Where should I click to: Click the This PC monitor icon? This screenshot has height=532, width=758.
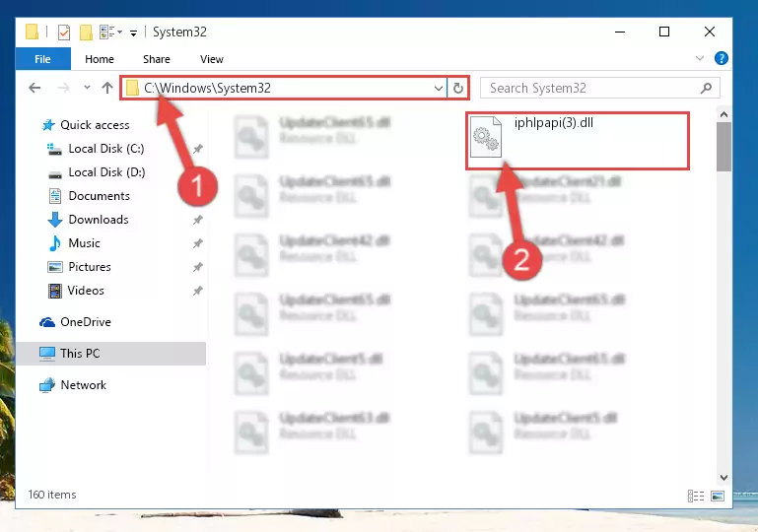pyautogui.click(x=47, y=354)
